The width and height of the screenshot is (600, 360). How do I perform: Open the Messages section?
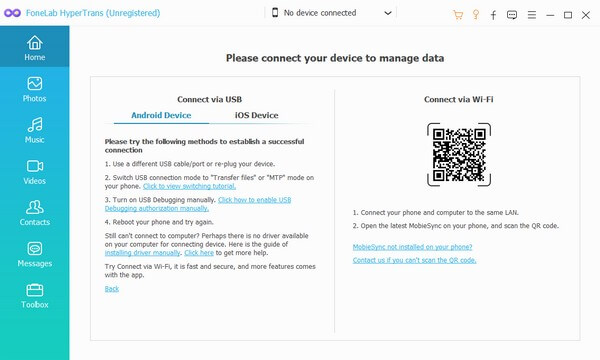34,254
